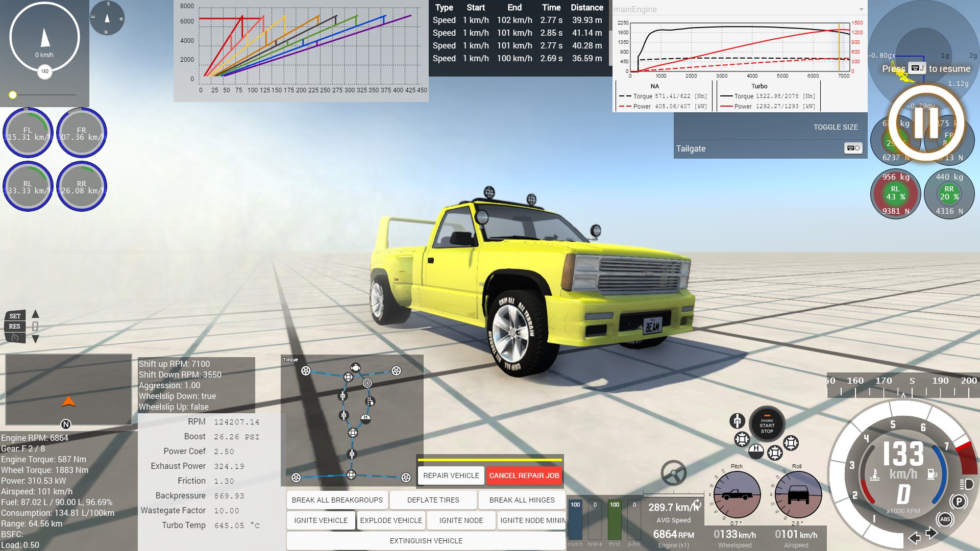Click the RL tire speed gauge
This screenshot has height=551, width=980.
28,186
